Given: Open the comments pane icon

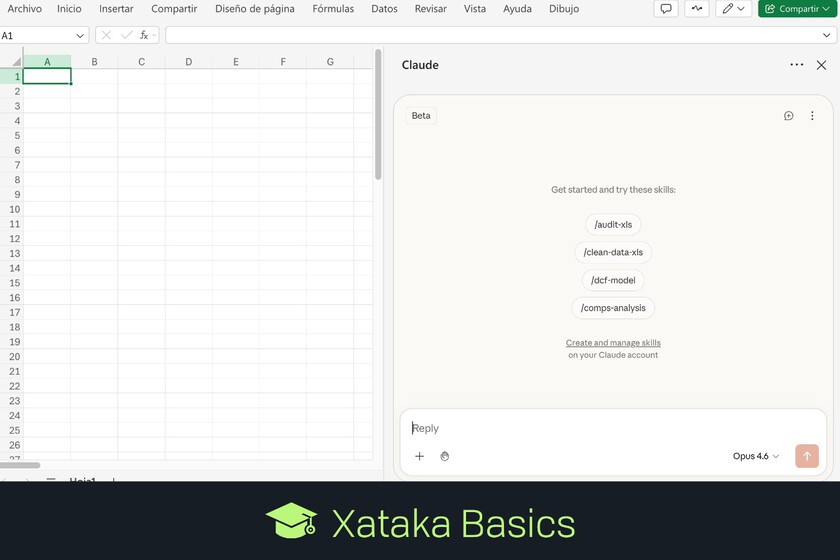Looking at the screenshot, I should pyautogui.click(x=666, y=9).
